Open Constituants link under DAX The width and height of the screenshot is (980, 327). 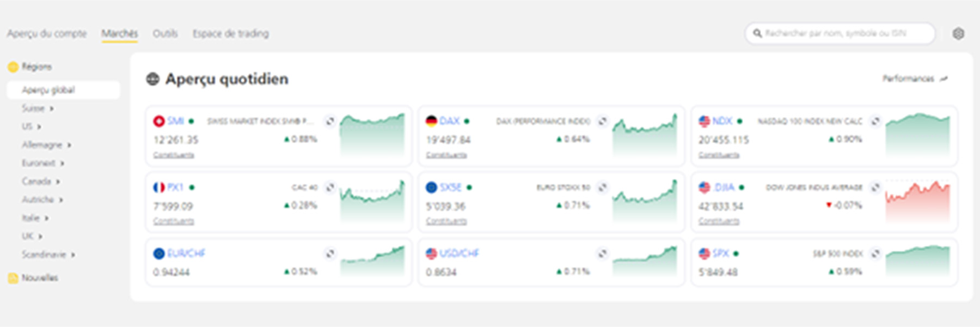tap(446, 155)
